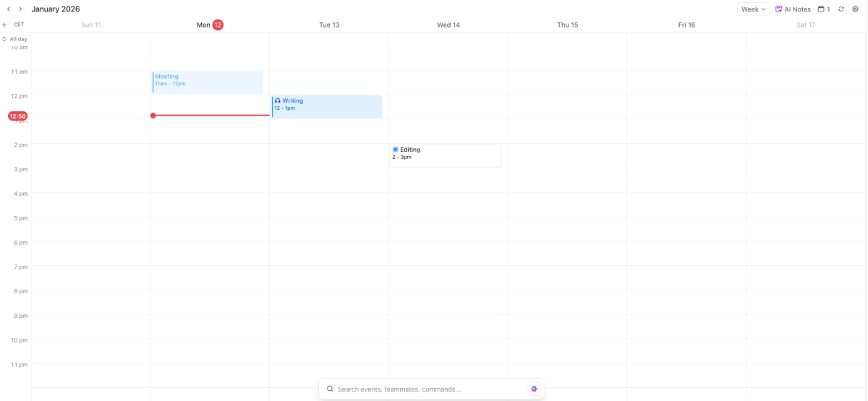Open the Writing event on Tuesday
This screenshot has width=868, height=401.
click(327, 107)
